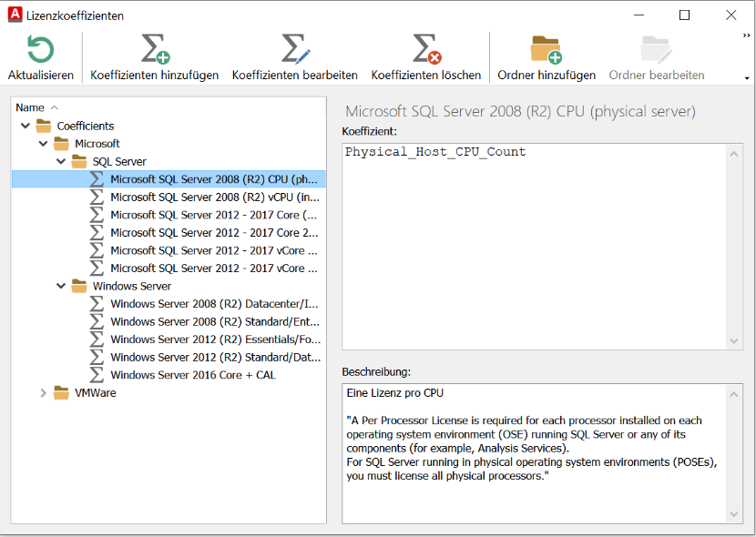Select Windows Server 2016 Core + CAL
The image size is (756, 537).
tap(192, 375)
